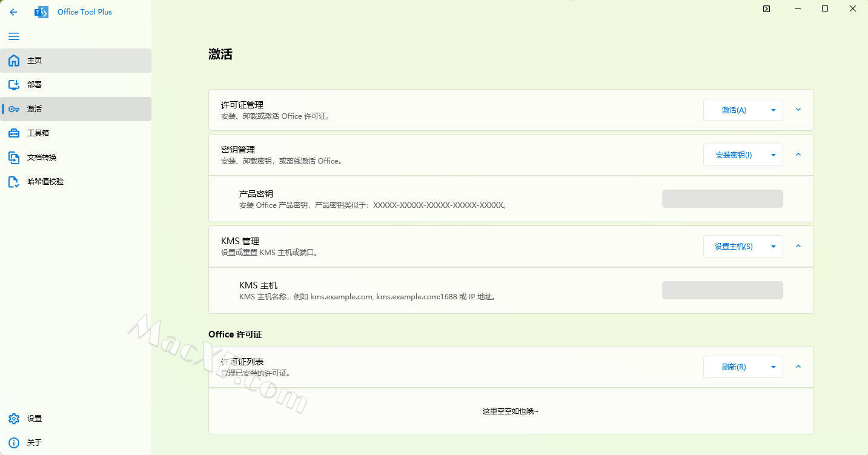The width and height of the screenshot is (868, 455).
Task: Open the 哈希值校验 page
Action: point(76,182)
